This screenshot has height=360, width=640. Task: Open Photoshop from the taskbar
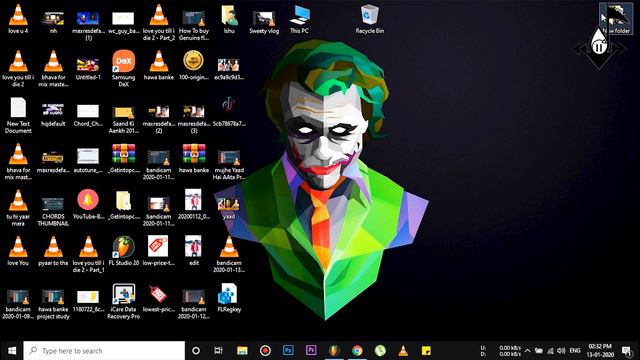click(288, 351)
